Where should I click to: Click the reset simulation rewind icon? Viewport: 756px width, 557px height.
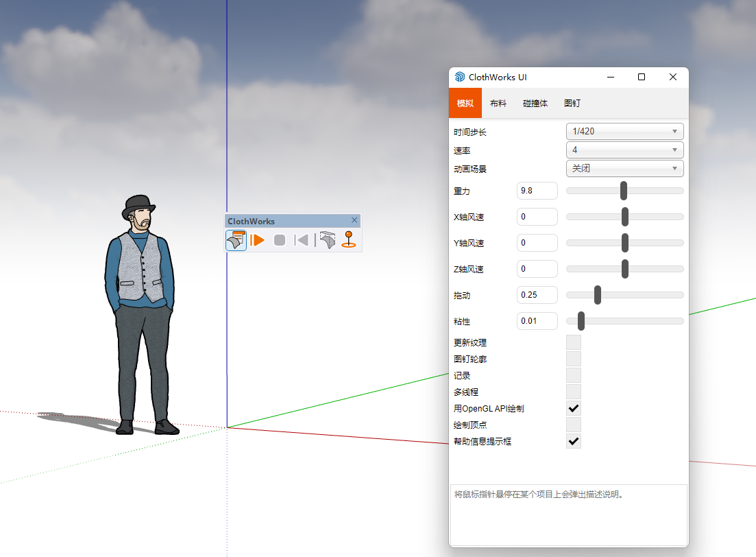tap(301, 240)
